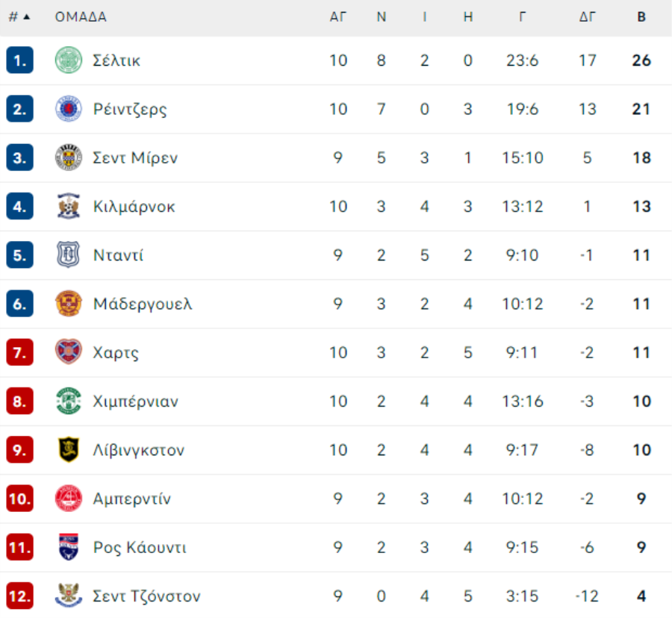Select the ΟΜΑΔΑ column header
This screenshot has height=618, width=672.
point(81,17)
